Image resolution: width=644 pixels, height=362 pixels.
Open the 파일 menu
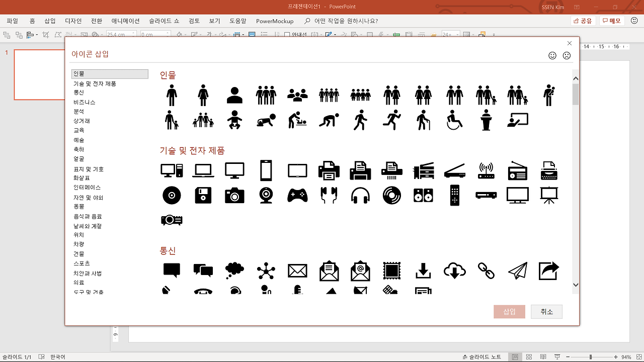tap(13, 21)
